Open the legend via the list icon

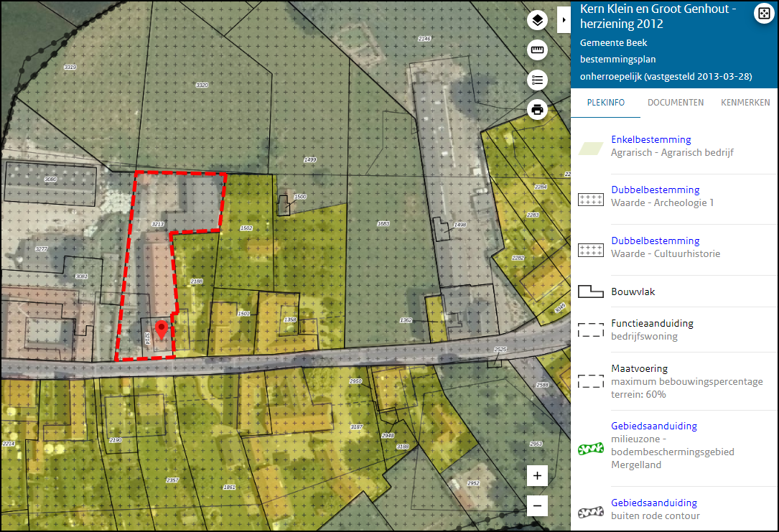537,80
